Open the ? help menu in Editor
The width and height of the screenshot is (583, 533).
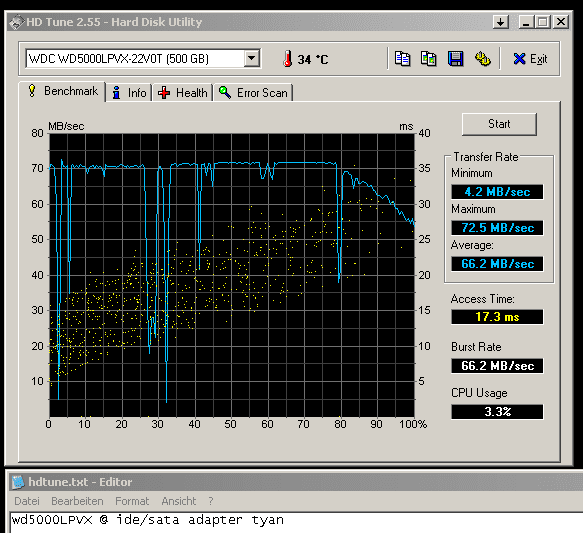tap(211, 501)
